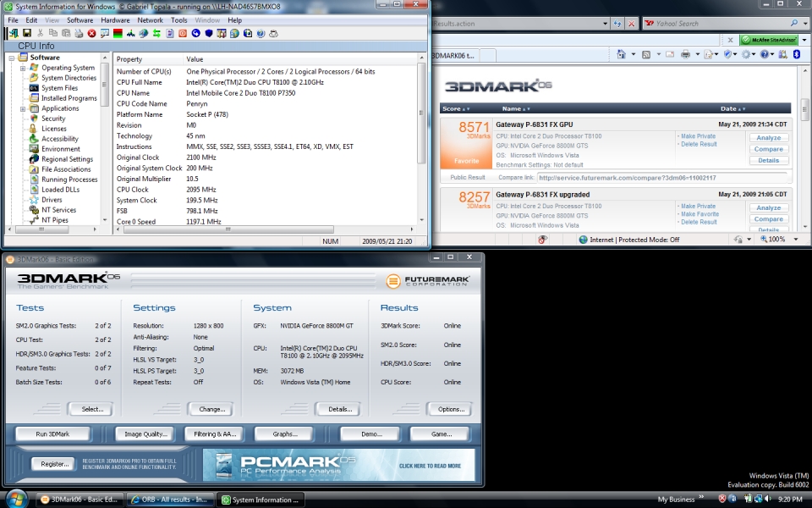Click the red-green color bar icon in SIW toolbar
Screen dimensions: 812x508
point(118,33)
